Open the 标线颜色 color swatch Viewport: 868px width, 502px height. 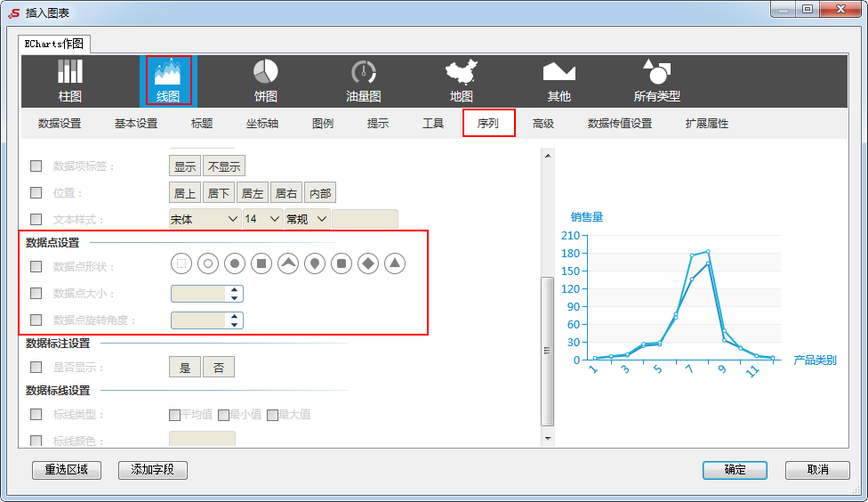click(x=202, y=439)
